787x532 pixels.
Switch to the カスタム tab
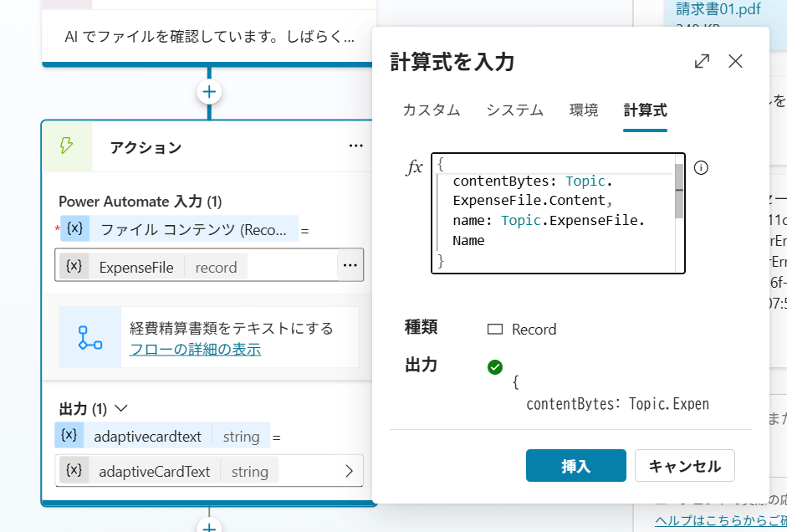pyautogui.click(x=432, y=110)
